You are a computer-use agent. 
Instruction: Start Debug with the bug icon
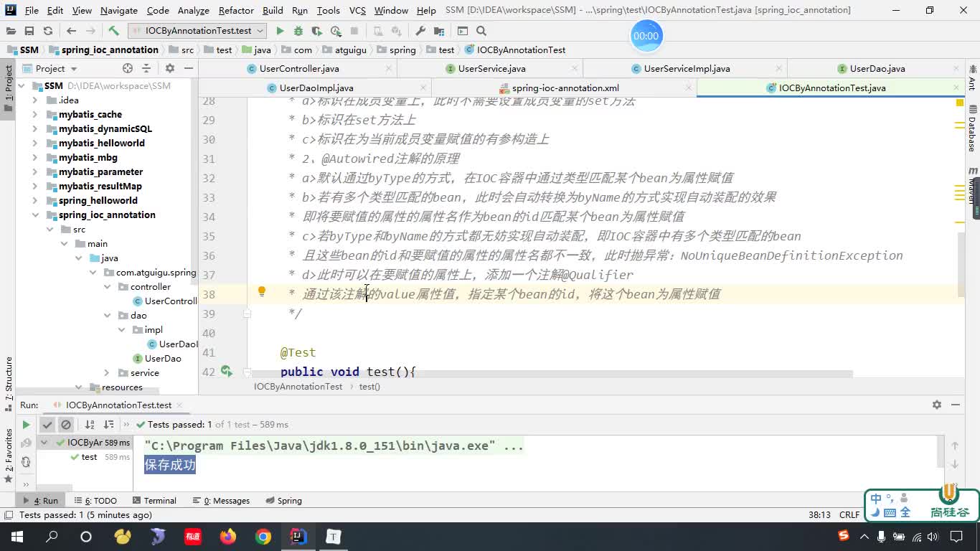[x=298, y=31]
